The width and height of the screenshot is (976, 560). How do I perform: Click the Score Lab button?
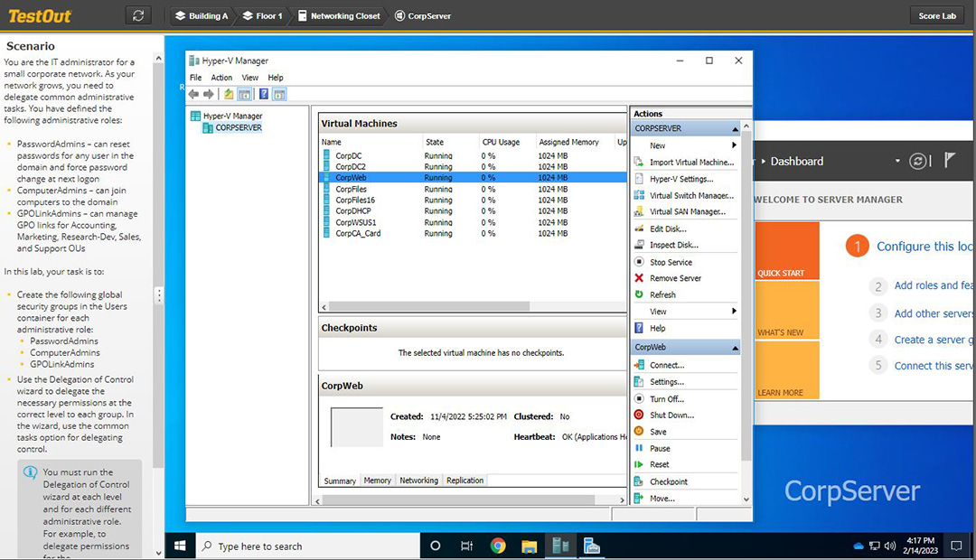click(937, 14)
